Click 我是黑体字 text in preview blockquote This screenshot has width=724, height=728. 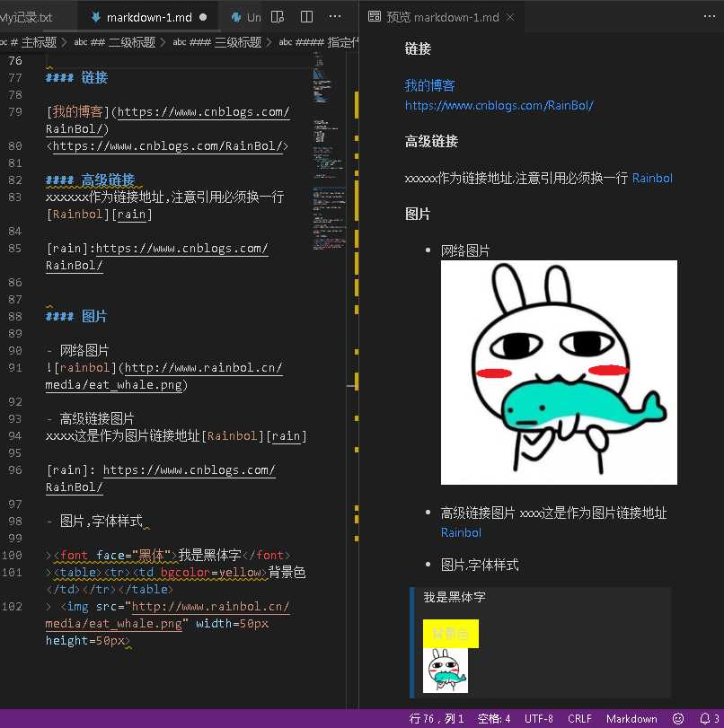click(455, 597)
